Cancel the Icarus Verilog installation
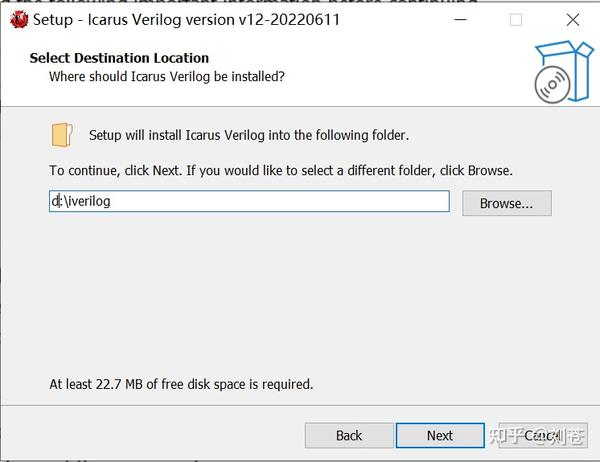 (x=543, y=435)
